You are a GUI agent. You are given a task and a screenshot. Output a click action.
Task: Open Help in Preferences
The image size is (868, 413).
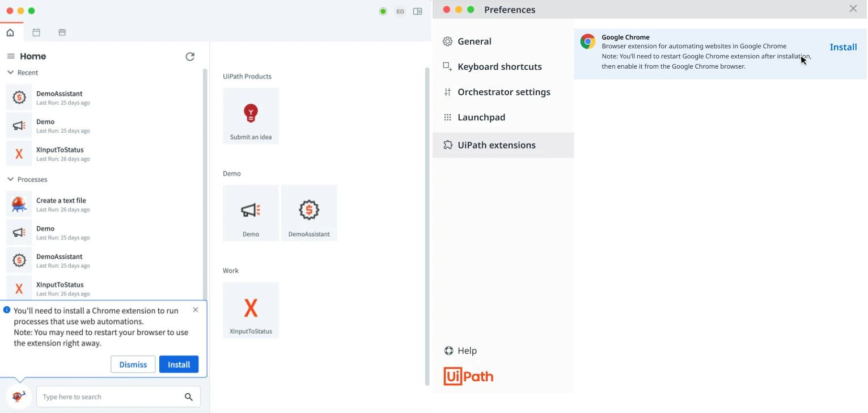[x=460, y=351]
